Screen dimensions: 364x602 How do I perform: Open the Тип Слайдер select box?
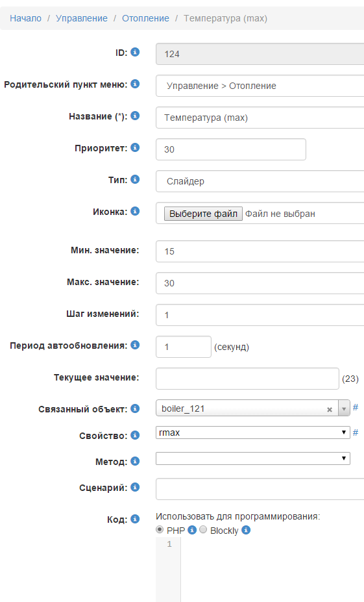click(260, 181)
